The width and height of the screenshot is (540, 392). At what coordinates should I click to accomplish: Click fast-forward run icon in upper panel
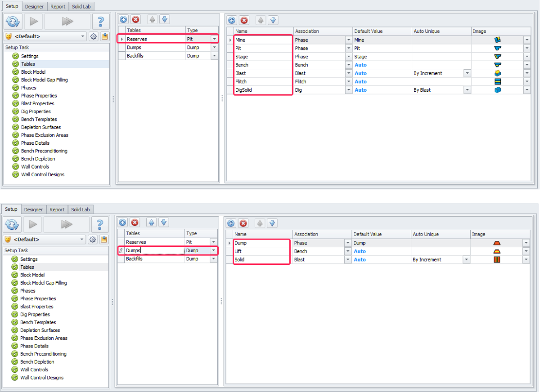click(67, 21)
